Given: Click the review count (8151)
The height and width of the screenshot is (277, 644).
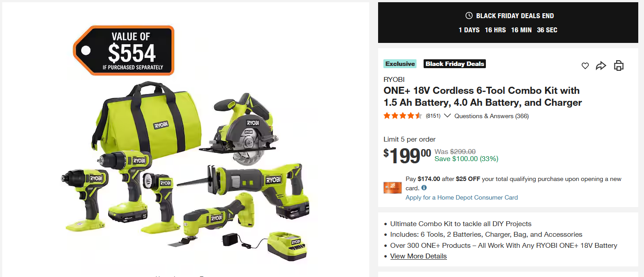Looking at the screenshot, I should click(x=433, y=116).
